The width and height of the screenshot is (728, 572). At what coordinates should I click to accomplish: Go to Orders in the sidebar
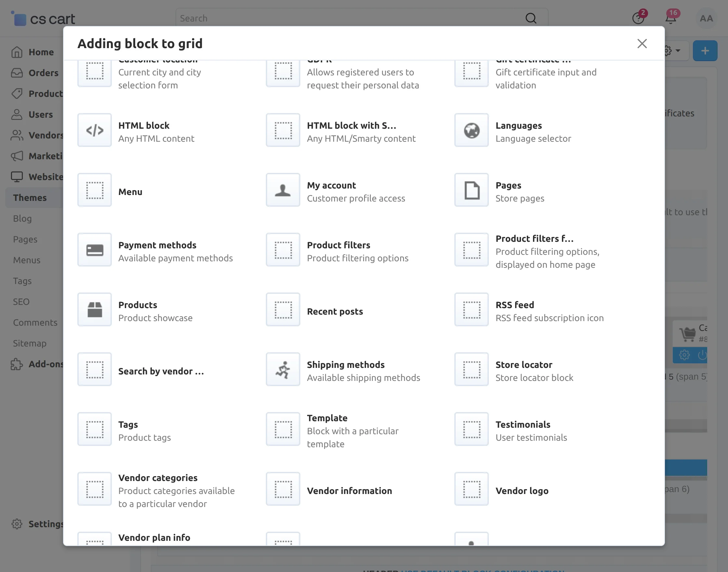(x=43, y=73)
